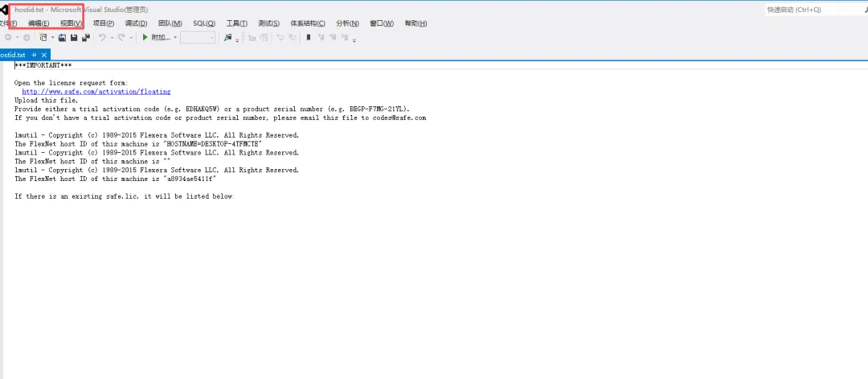Image resolution: width=868 pixels, height=379 pixels.
Task: Open the empty solution configurations combo box
Action: (x=198, y=38)
